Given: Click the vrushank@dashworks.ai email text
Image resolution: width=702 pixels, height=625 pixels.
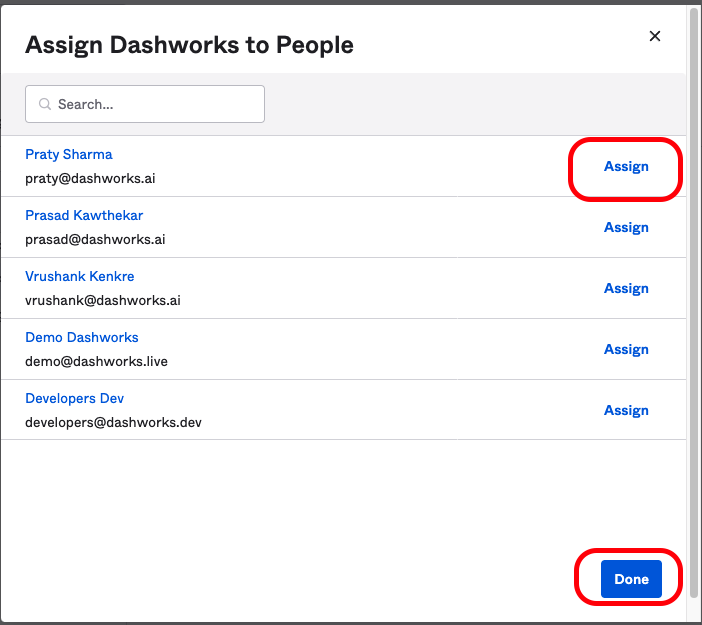Looking at the screenshot, I should [103, 301].
